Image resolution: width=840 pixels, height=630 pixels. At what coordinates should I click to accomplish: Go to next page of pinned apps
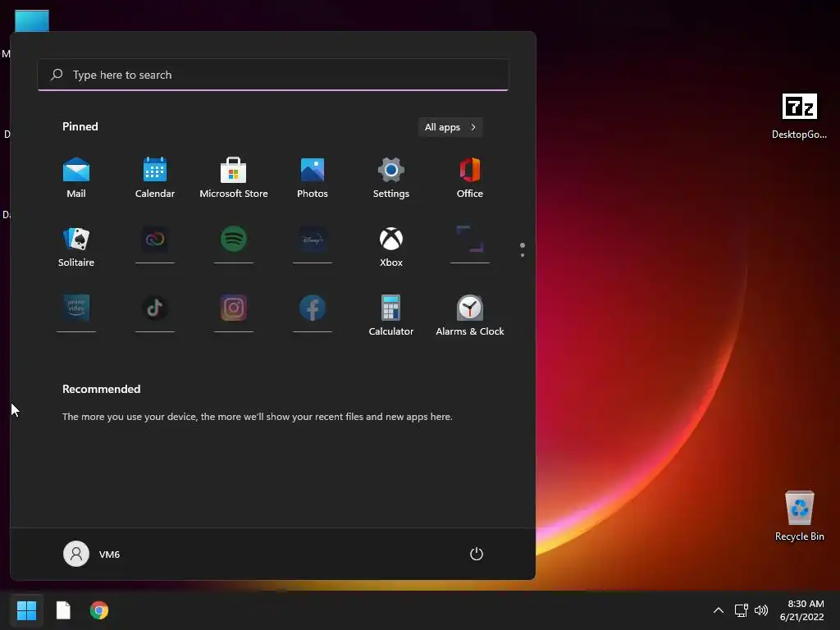(523, 255)
